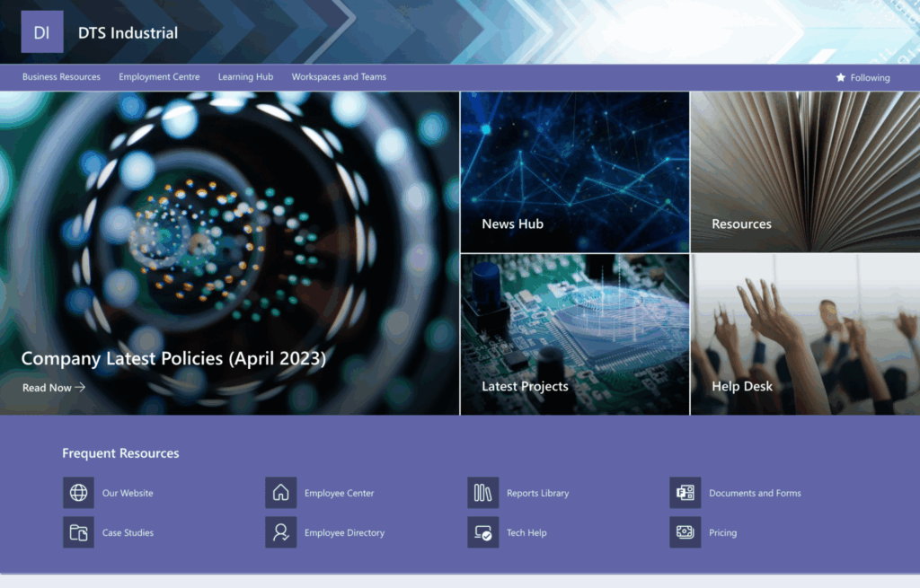This screenshot has width=920, height=588.
Task: Open the Business Resources menu
Action: [61, 77]
